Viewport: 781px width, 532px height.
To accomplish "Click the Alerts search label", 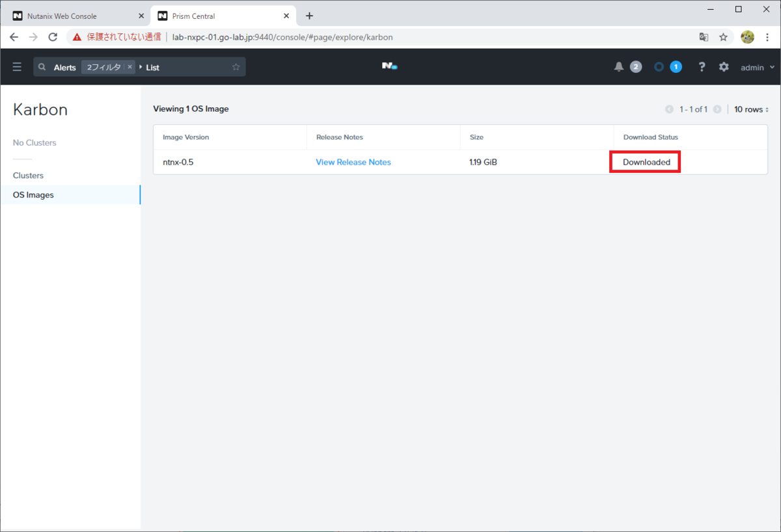I will [x=65, y=67].
